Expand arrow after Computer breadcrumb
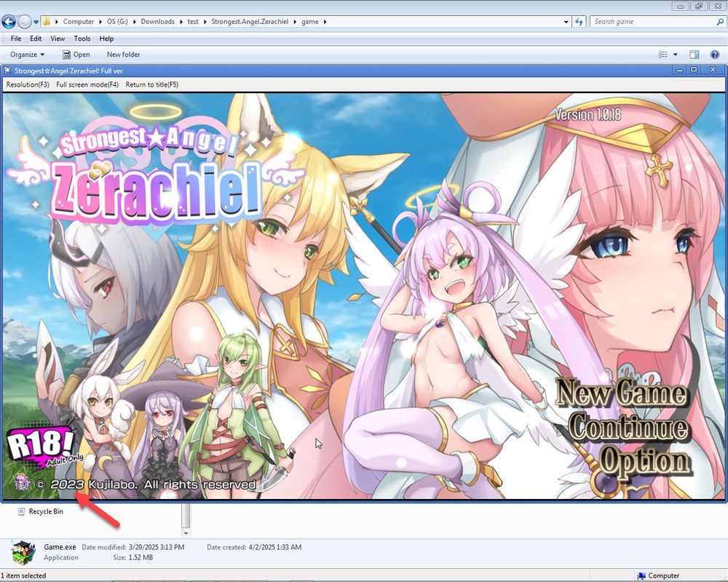 [100, 21]
